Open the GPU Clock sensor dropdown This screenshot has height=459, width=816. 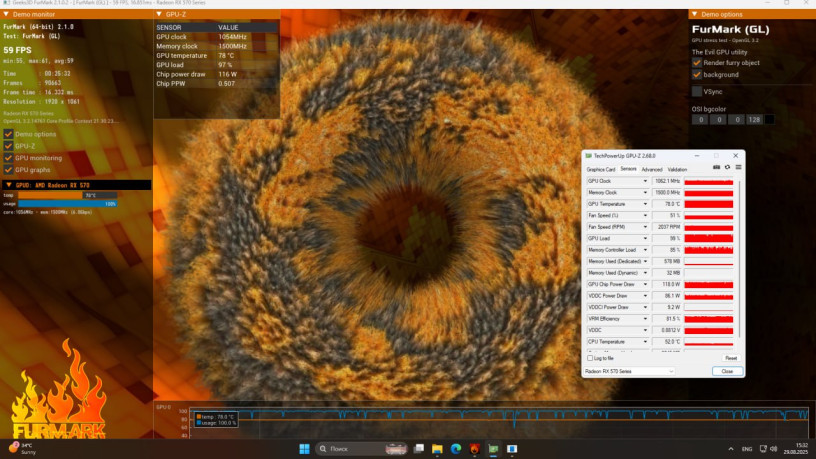click(645, 181)
